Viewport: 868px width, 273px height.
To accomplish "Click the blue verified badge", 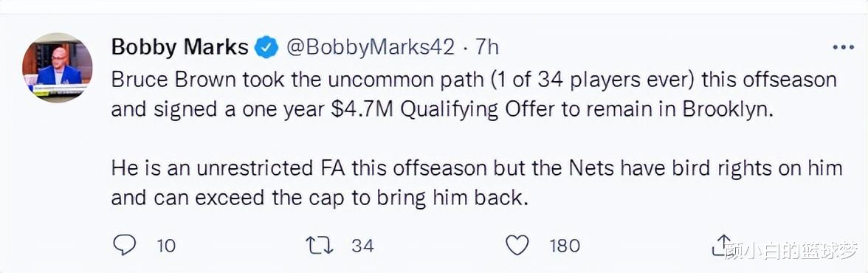I will (x=266, y=47).
